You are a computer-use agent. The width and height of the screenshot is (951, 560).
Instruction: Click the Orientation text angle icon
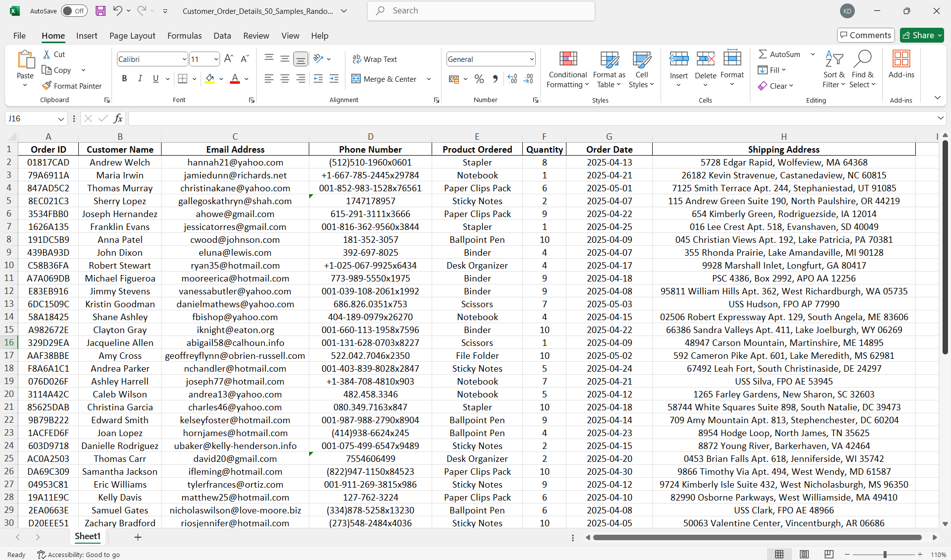[318, 59]
